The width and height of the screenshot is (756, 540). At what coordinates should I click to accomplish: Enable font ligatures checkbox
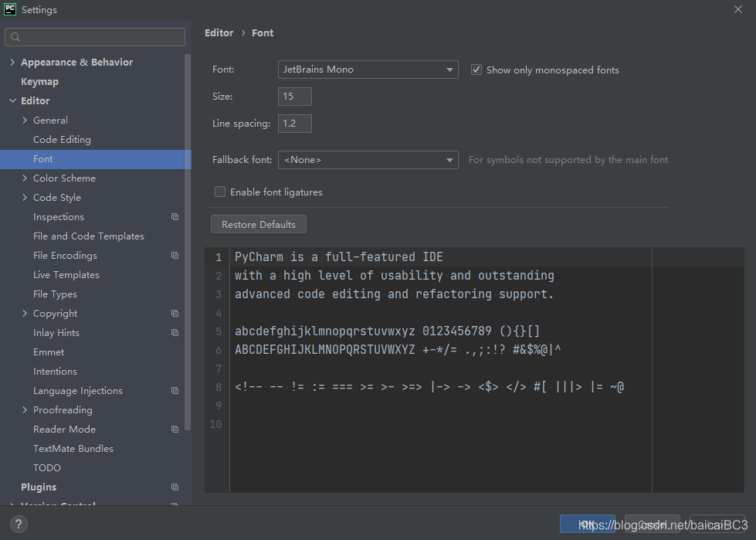coord(220,192)
